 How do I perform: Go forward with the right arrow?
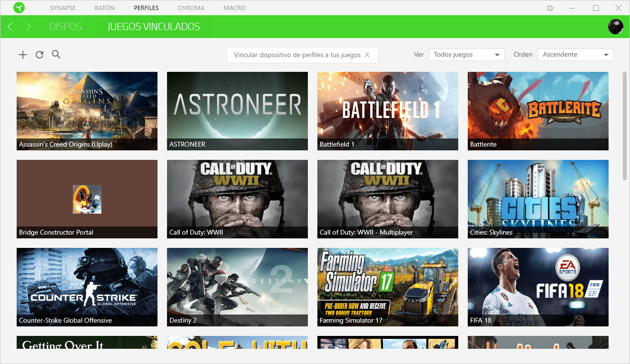[x=28, y=27]
